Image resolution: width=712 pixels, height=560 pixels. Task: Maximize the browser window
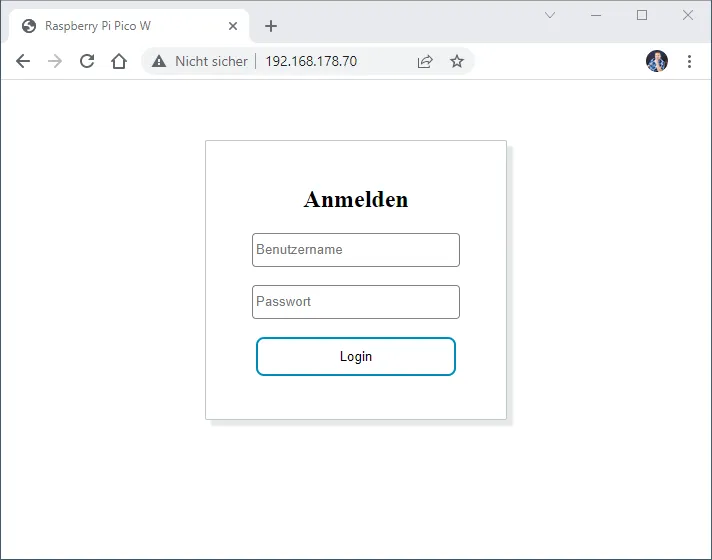642,15
